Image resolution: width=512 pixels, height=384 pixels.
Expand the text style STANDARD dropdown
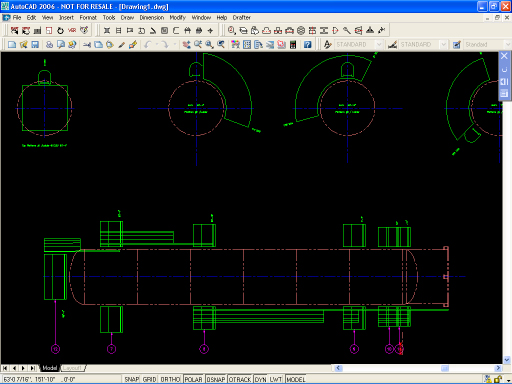click(379, 44)
